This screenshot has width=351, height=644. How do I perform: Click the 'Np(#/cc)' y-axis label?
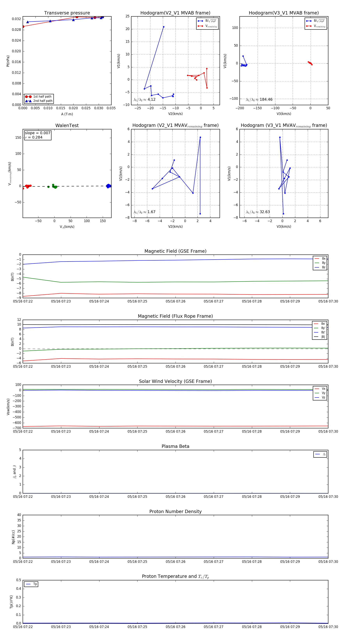(x=13, y=537)
